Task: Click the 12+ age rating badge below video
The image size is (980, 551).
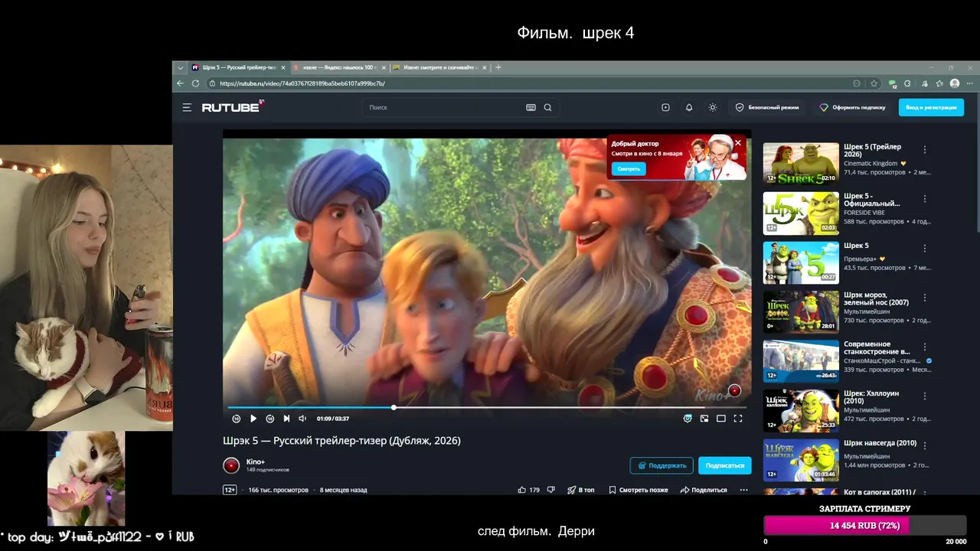Action: point(230,490)
